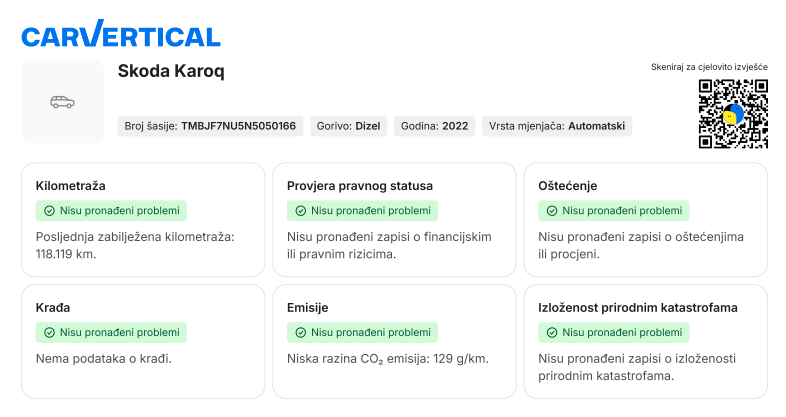Click the checkmark icon under Emisije
The width and height of the screenshot is (786, 417).
click(x=300, y=333)
